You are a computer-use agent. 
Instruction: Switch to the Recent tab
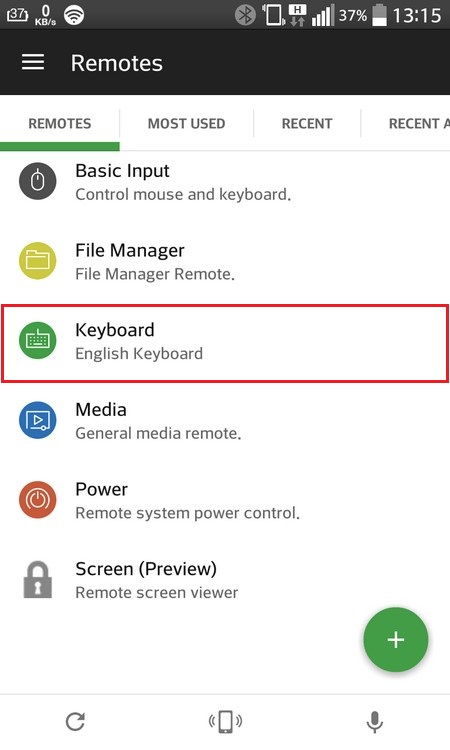coord(307,123)
